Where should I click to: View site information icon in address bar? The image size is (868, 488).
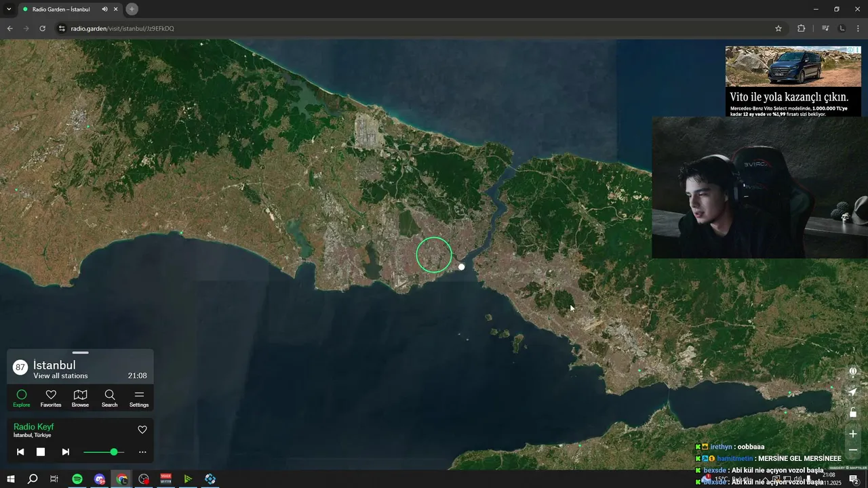[x=61, y=28]
